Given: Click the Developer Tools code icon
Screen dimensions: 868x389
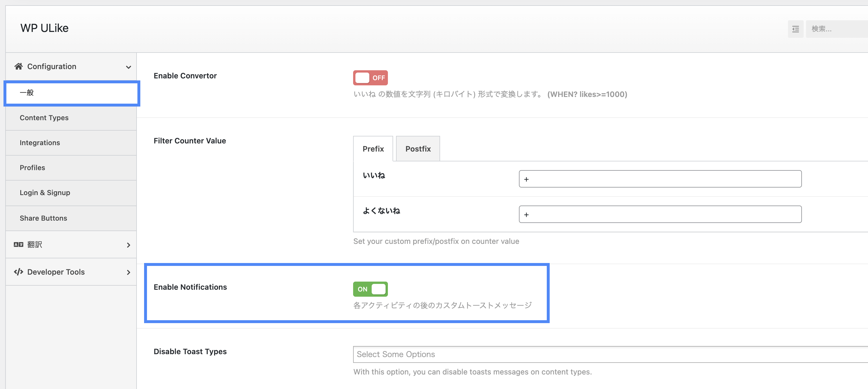Looking at the screenshot, I should pos(19,272).
